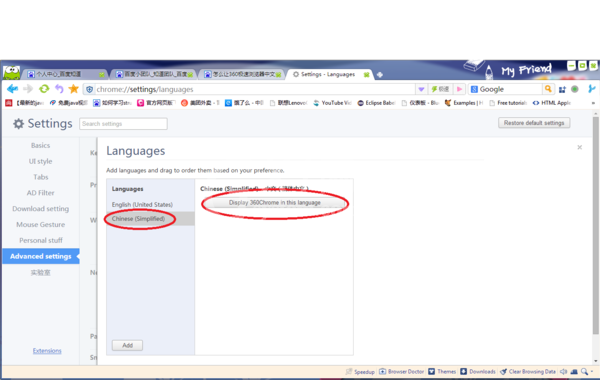This screenshot has height=380, width=600.
Task: Open Browser Doctor from status bar
Action: [401, 372]
